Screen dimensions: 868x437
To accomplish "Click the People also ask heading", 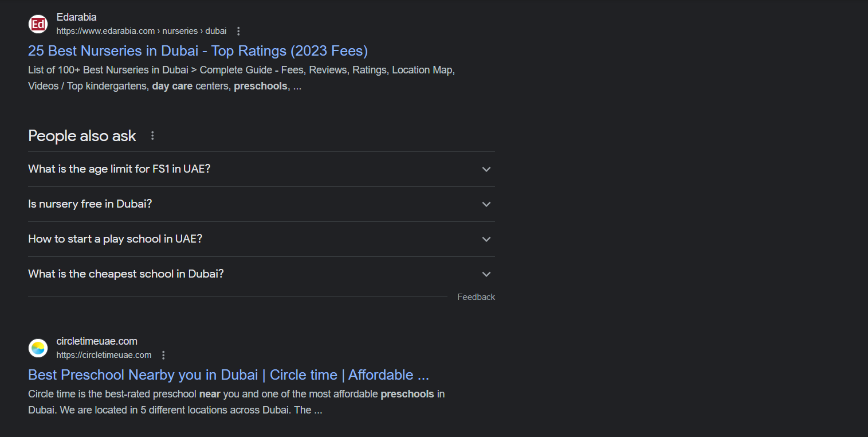I will point(82,136).
